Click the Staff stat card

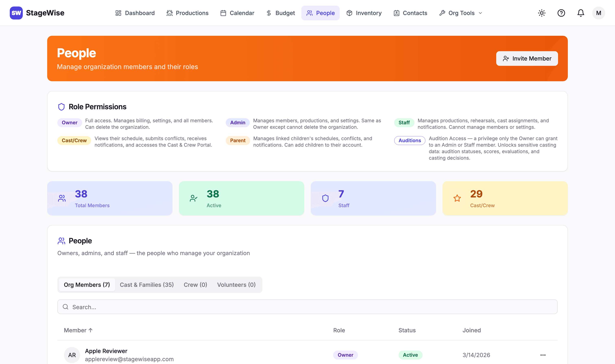coord(373,198)
